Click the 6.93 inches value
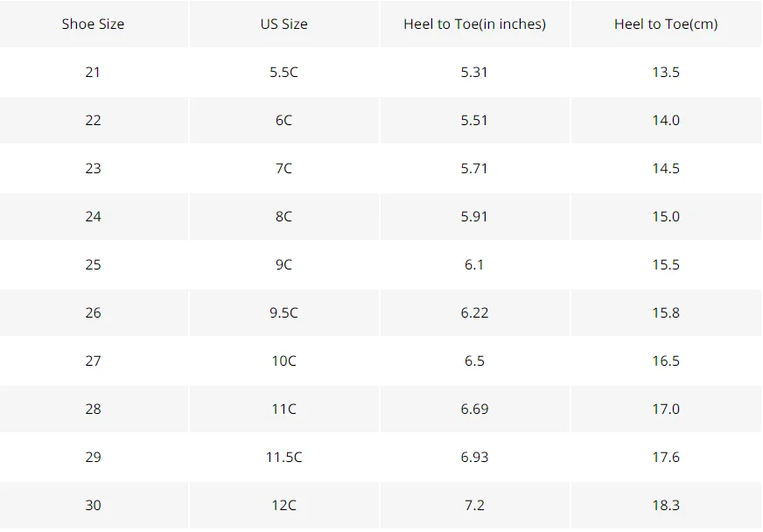Image resolution: width=763 pixels, height=532 pixels. pyautogui.click(x=474, y=457)
